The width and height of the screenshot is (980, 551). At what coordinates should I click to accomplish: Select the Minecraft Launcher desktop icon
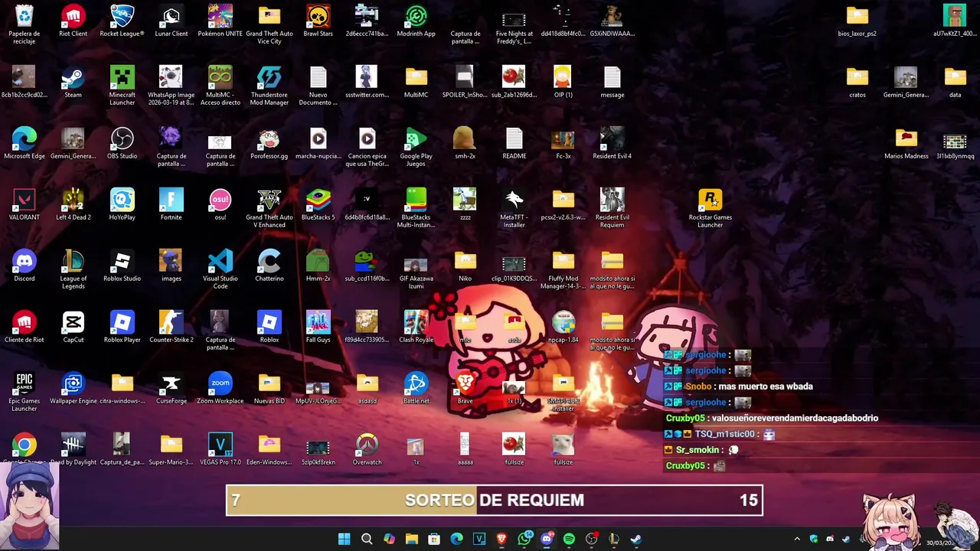point(122,86)
